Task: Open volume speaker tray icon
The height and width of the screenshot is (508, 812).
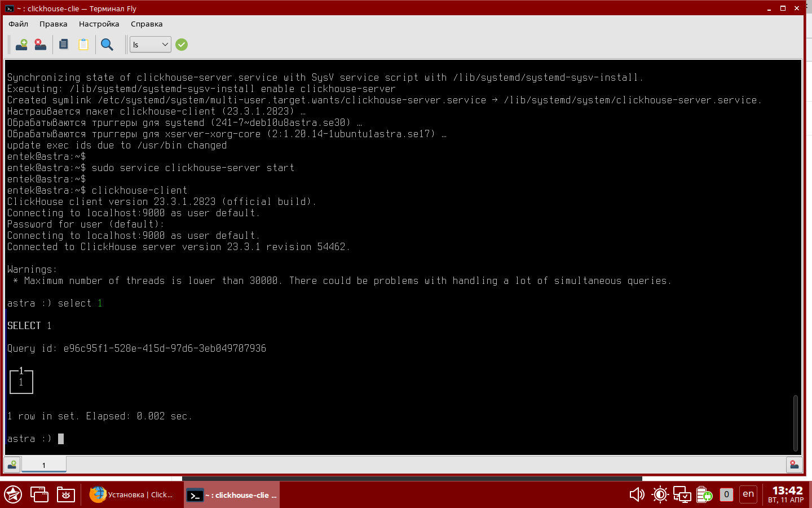Action: (x=637, y=495)
